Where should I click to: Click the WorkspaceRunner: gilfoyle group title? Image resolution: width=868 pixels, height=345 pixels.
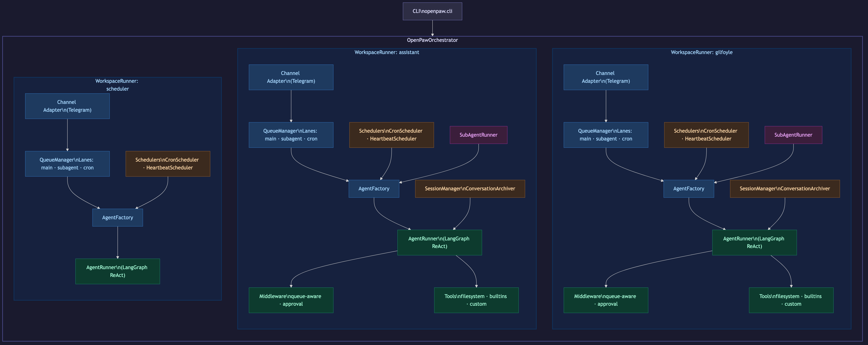[701, 52]
